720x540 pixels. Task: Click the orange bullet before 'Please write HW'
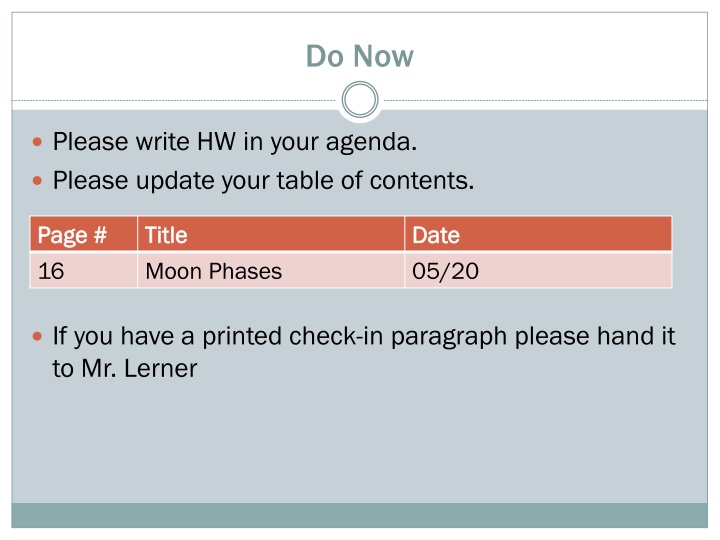point(38,142)
